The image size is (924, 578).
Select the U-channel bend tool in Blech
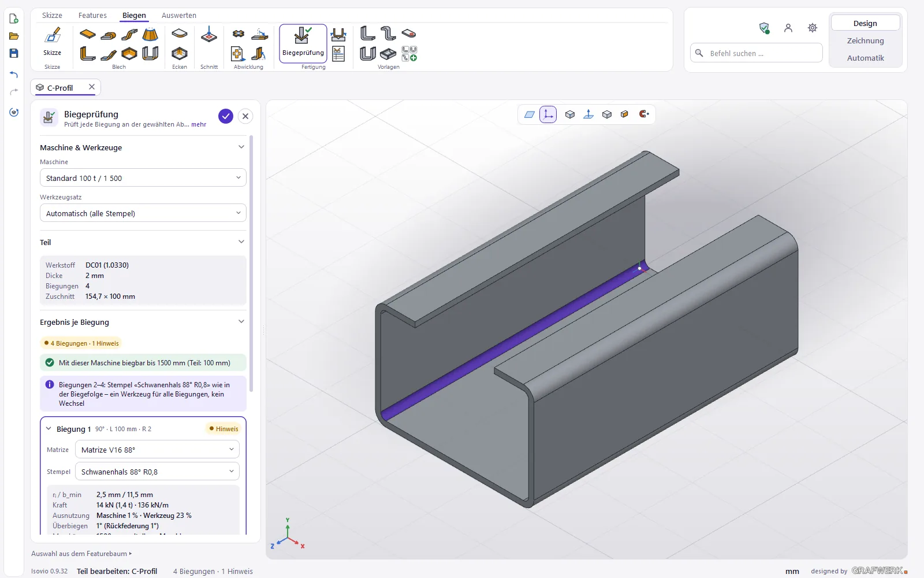click(150, 54)
